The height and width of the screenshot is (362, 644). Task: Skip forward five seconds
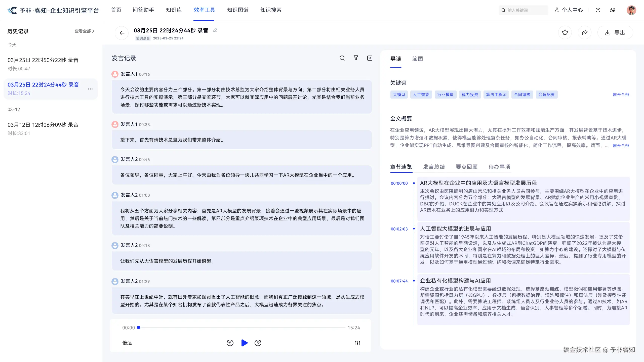(258, 343)
